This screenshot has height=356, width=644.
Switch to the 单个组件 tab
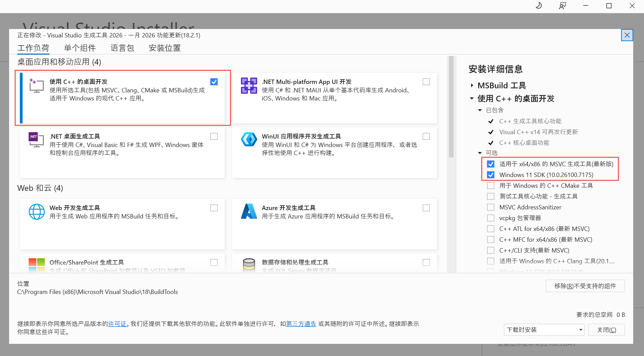click(x=80, y=48)
